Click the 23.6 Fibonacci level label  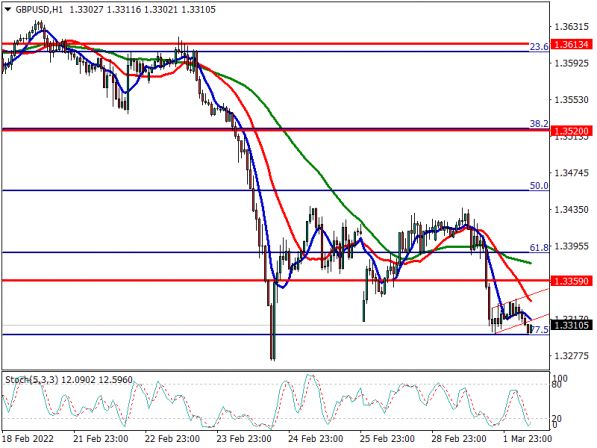[539, 46]
